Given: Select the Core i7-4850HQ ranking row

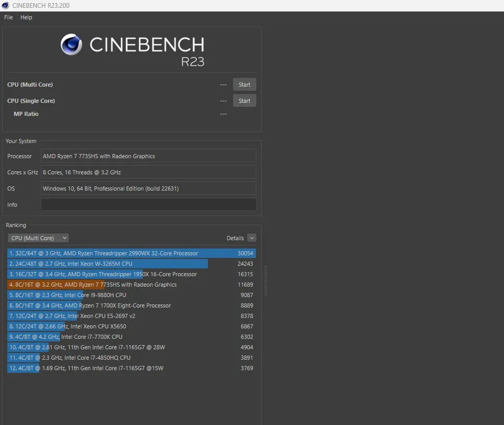Looking at the screenshot, I should [x=132, y=358].
